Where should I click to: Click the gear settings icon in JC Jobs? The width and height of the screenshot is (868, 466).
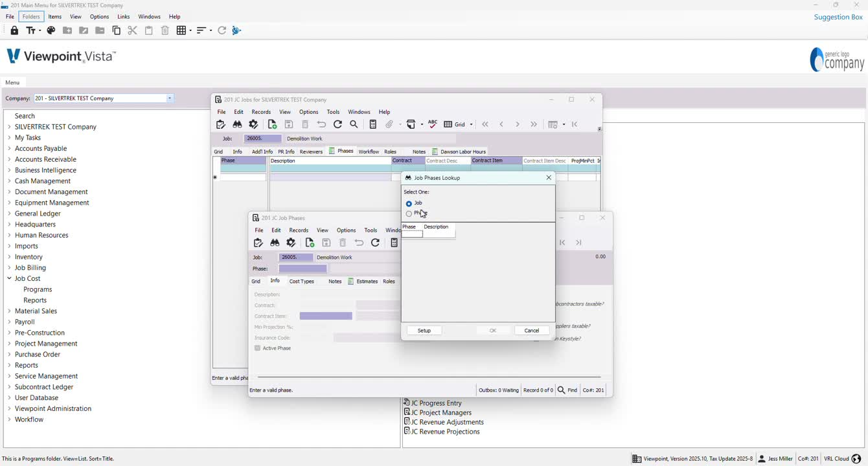pyautogui.click(x=254, y=124)
